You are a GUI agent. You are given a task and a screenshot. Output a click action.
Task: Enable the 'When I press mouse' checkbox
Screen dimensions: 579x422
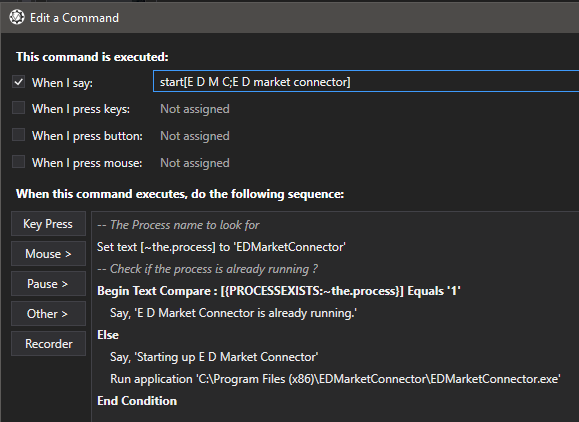[x=18, y=162]
